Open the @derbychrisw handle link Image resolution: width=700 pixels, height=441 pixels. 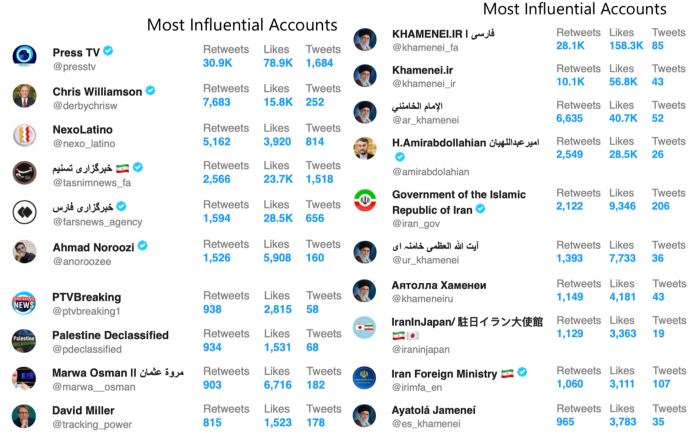[x=85, y=106]
